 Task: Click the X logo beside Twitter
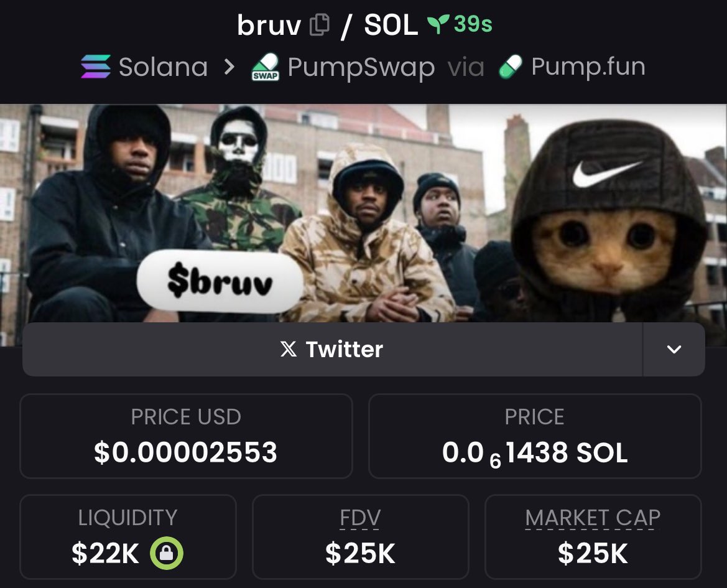pyautogui.click(x=289, y=349)
